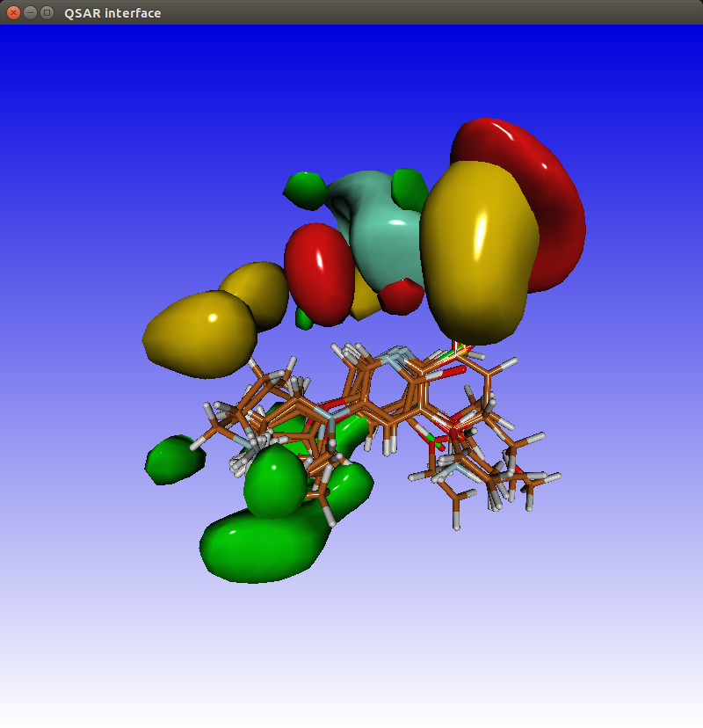Viewport: 703px width, 728px height.
Task: Click the QSAR interface title bar text
Action: tap(112, 13)
